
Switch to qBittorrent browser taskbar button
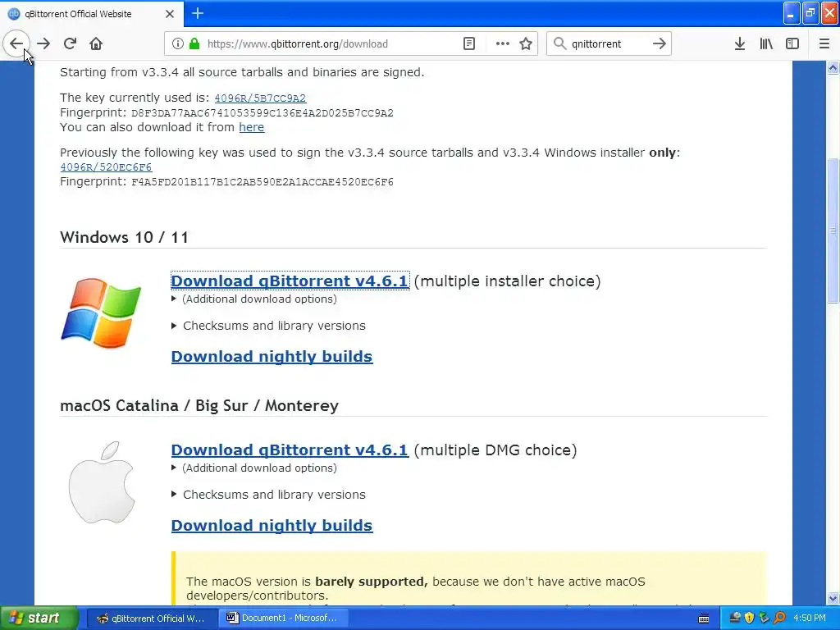click(x=151, y=619)
